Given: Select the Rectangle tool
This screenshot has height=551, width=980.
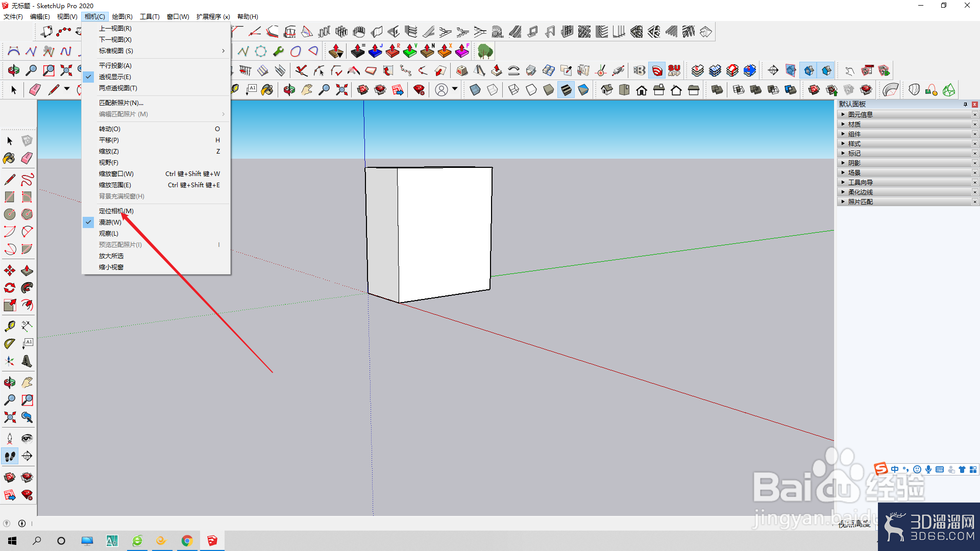Looking at the screenshot, I should tap(10, 197).
